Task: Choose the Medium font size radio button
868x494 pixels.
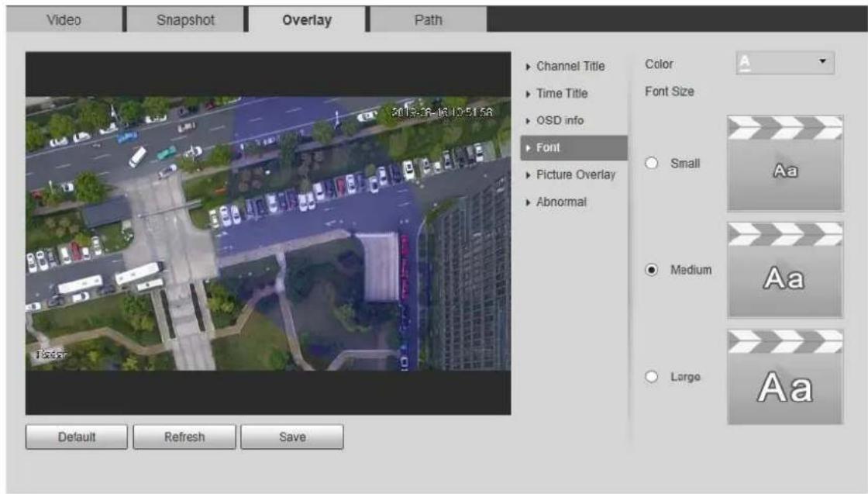Action: coord(652,270)
